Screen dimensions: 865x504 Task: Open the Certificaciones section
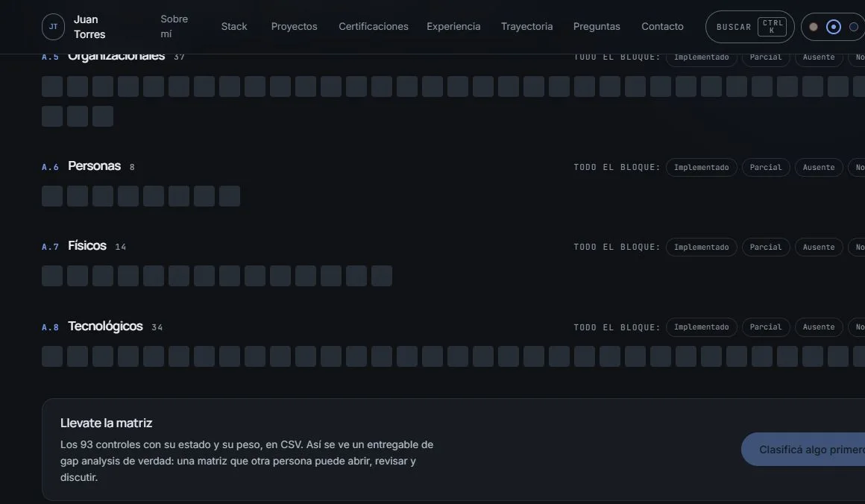[374, 27]
